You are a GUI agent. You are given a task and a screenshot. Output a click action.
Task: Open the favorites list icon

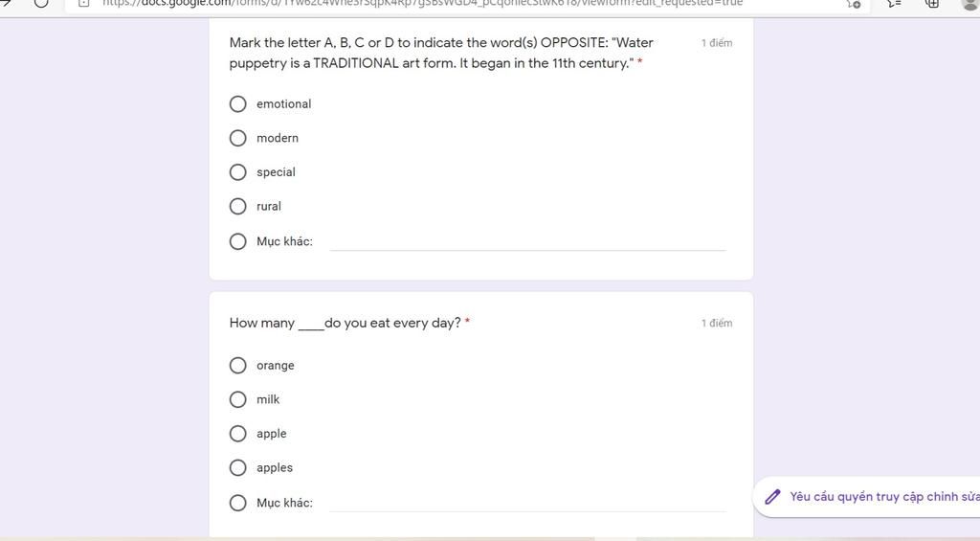tap(894, 3)
